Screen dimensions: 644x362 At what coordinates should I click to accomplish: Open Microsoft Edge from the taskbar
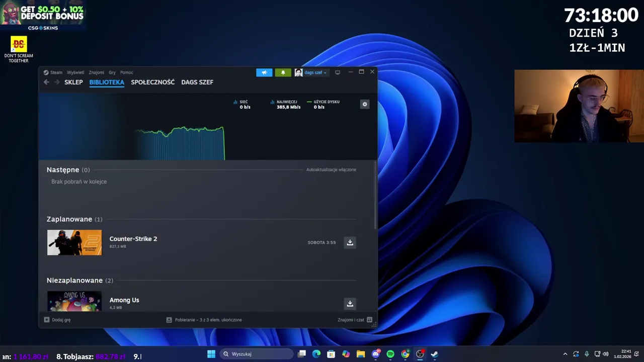(x=316, y=354)
